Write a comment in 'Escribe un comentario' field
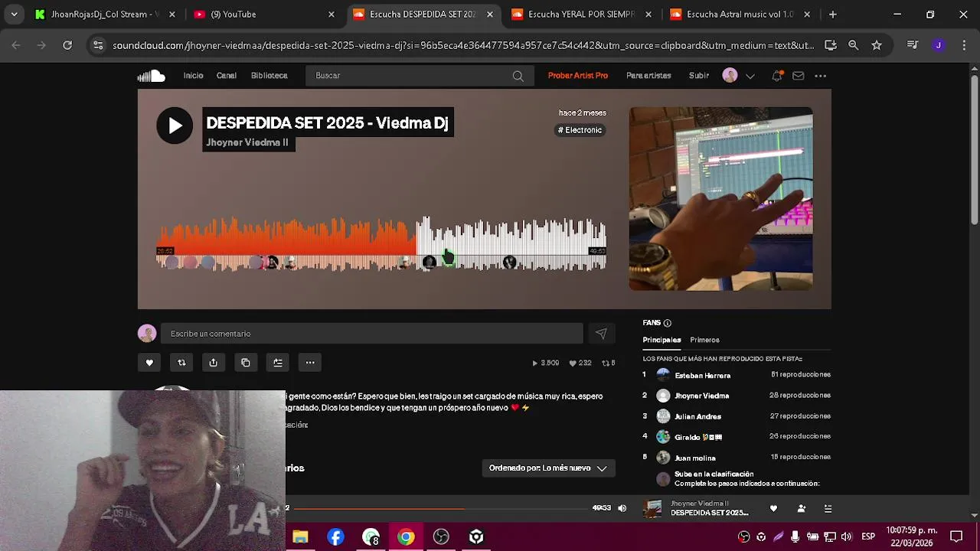 (371, 334)
